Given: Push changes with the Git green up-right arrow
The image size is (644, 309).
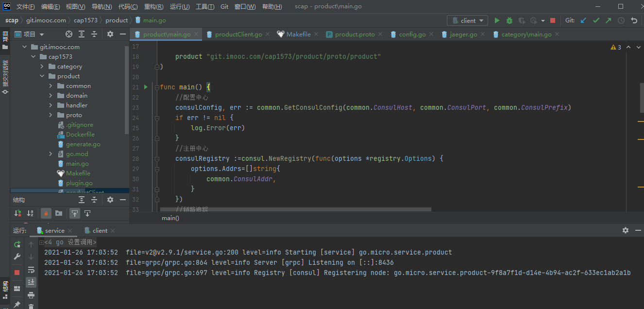Looking at the screenshot, I should coord(609,20).
